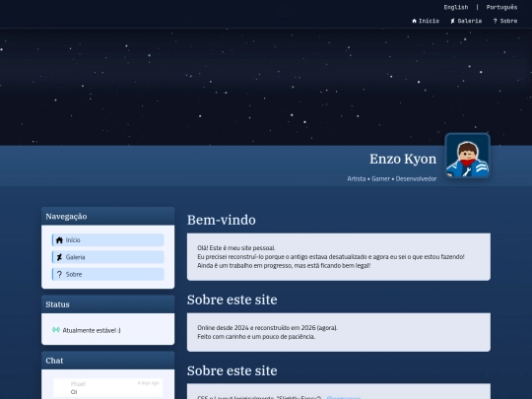Select Galeria in the Navegação sidebar
532x399 pixels.
(108, 257)
